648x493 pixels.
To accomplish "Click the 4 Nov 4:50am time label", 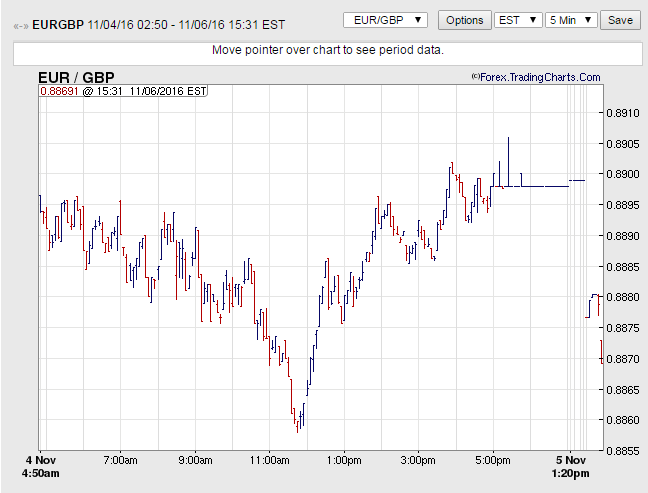I will pyautogui.click(x=40, y=467).
